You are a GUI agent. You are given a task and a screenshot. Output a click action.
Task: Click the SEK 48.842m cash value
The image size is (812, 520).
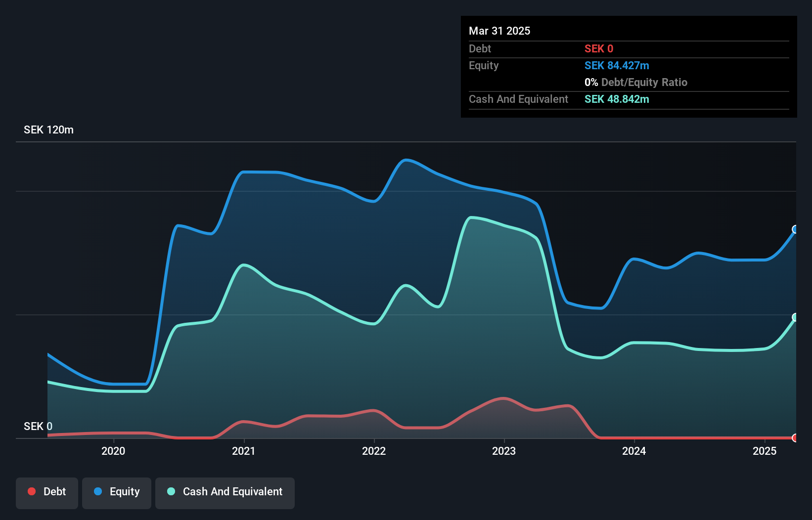(x=617, y=99)
